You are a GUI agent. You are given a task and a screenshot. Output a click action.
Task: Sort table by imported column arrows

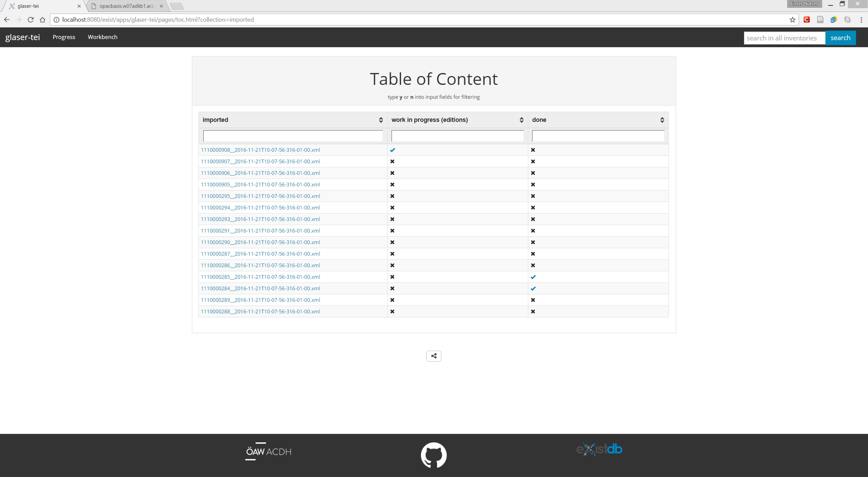pyautogui.click(x=380, y=120)
